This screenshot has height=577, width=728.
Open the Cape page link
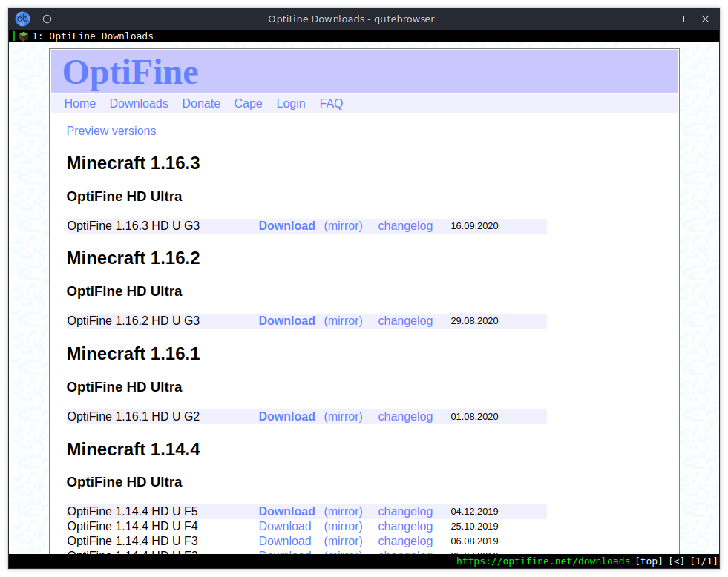click(248, 104)
